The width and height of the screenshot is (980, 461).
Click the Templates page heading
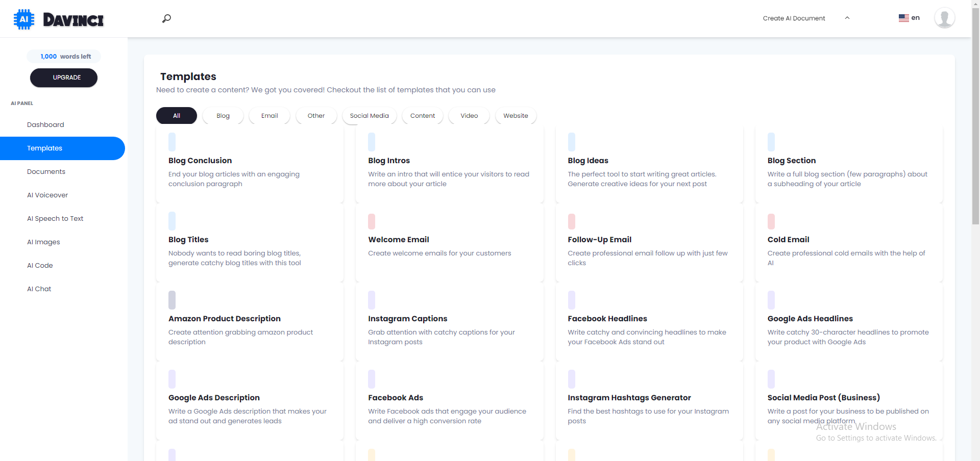(188, 76)
